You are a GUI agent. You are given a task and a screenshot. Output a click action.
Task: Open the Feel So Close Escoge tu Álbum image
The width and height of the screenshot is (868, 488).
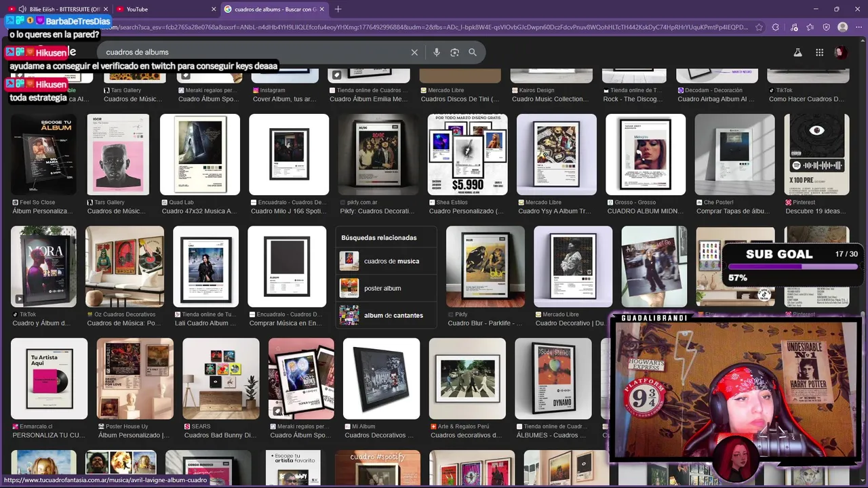[43, 155]
